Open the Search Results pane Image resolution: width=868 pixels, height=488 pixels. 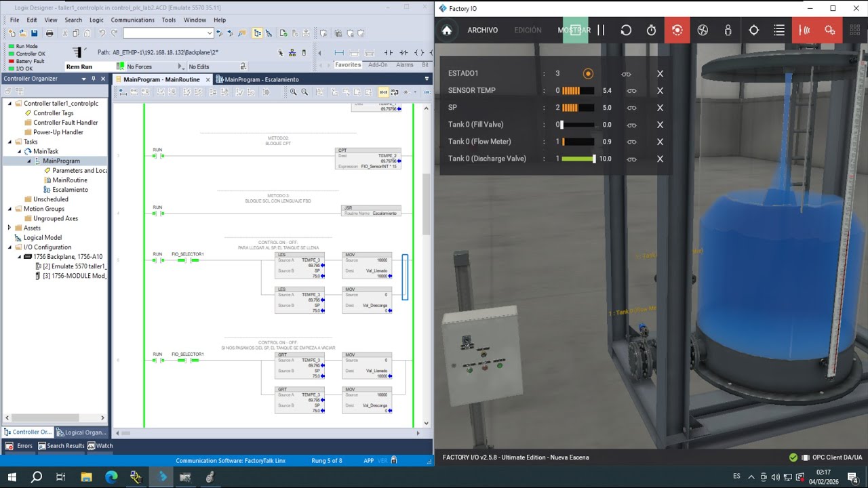tap(61, 446)
